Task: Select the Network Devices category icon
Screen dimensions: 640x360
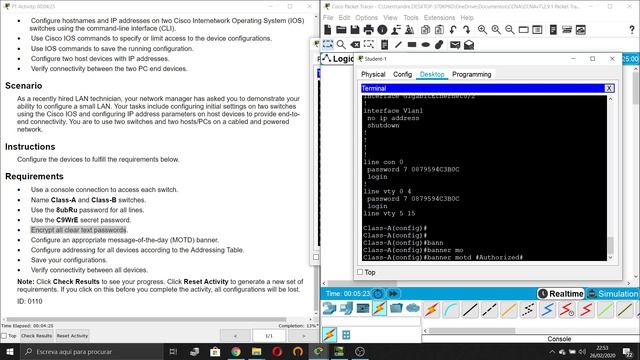Action: 329,309
